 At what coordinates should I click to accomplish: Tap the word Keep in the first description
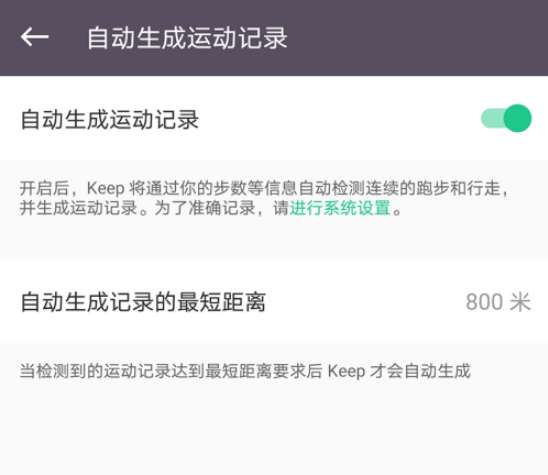[106, 189]
